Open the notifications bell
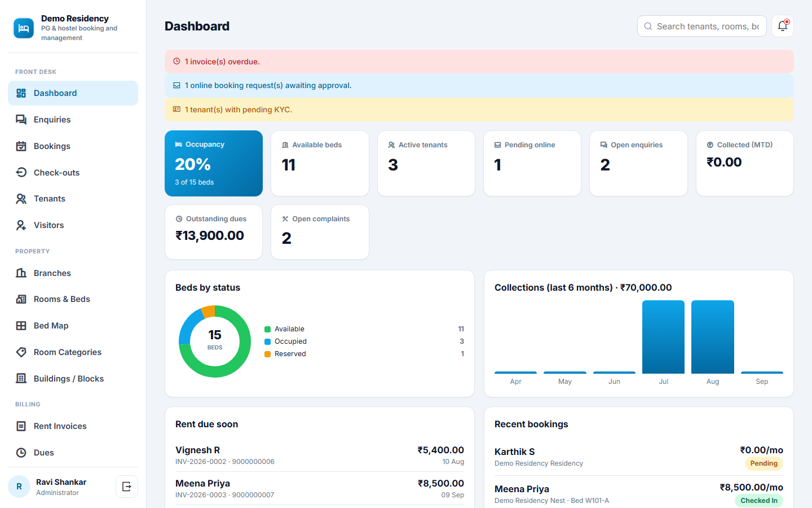The image size is (812, 508). pyautogui.click(x=783, y=26)
